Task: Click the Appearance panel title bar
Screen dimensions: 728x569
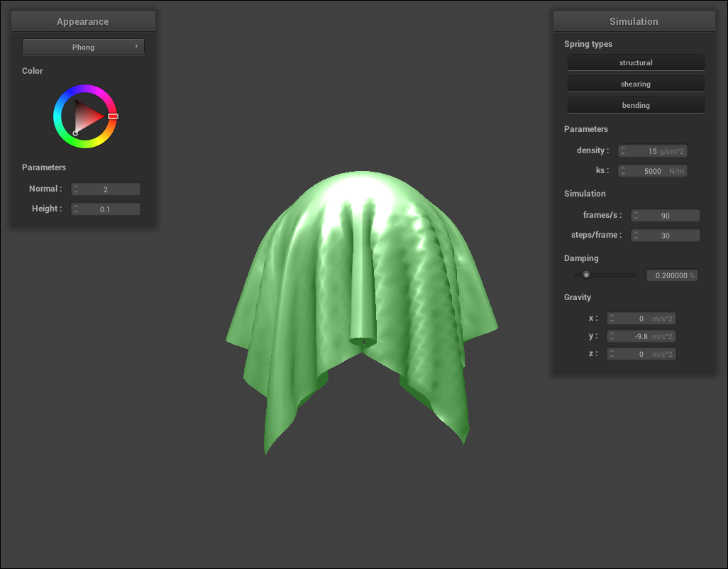Action: click(x=83, y=21)
